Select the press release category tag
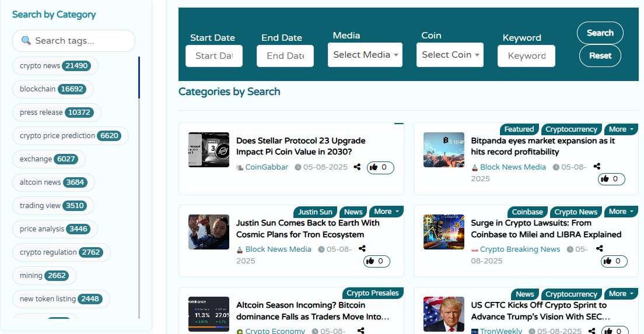This screenshot has width=644, height=334. point(57,112)
